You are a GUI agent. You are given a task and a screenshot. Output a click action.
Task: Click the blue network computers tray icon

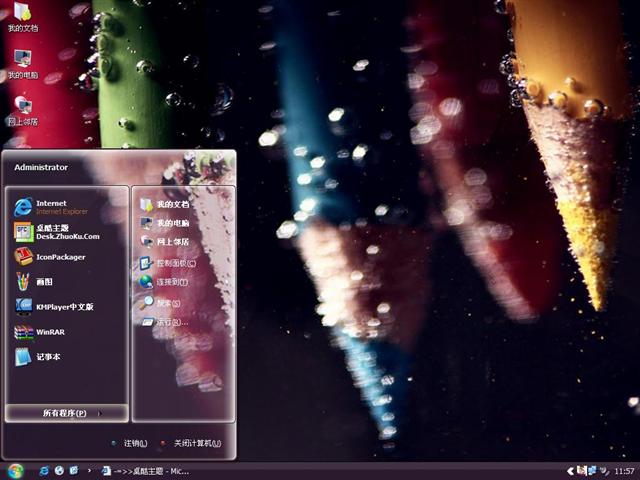tap(592, 471)
